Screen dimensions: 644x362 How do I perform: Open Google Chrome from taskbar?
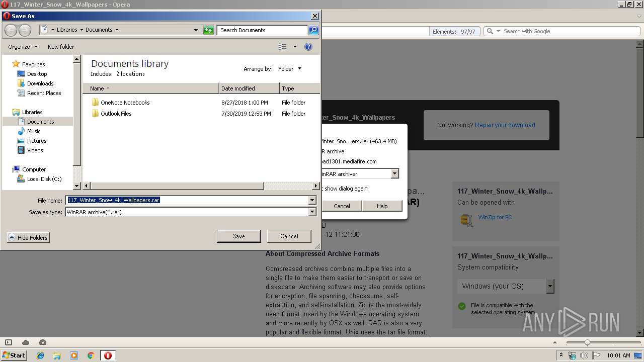pyautogui.click(x=91, y=355)
